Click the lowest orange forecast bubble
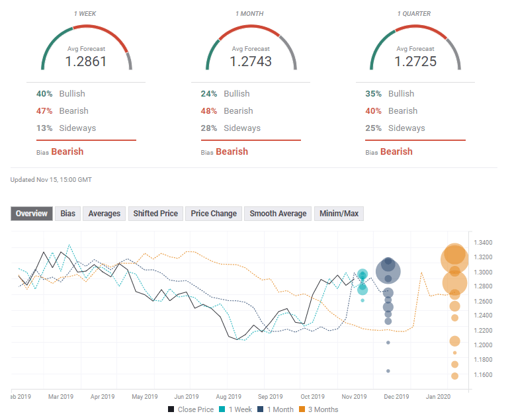The width and height of the screenshot is (512, 420). [455, 376]
